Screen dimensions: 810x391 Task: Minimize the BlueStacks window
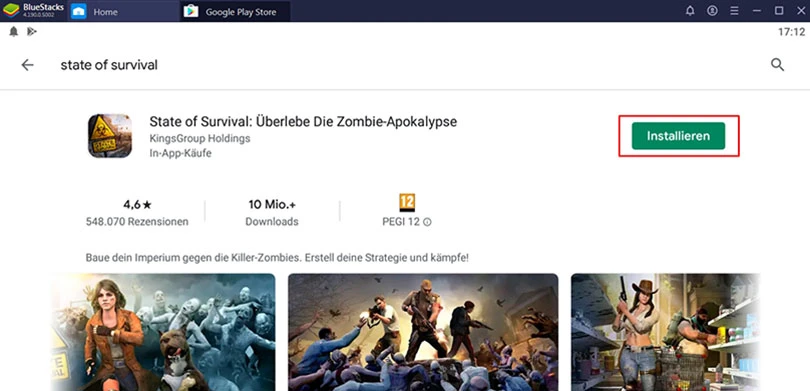click(757, 11)
